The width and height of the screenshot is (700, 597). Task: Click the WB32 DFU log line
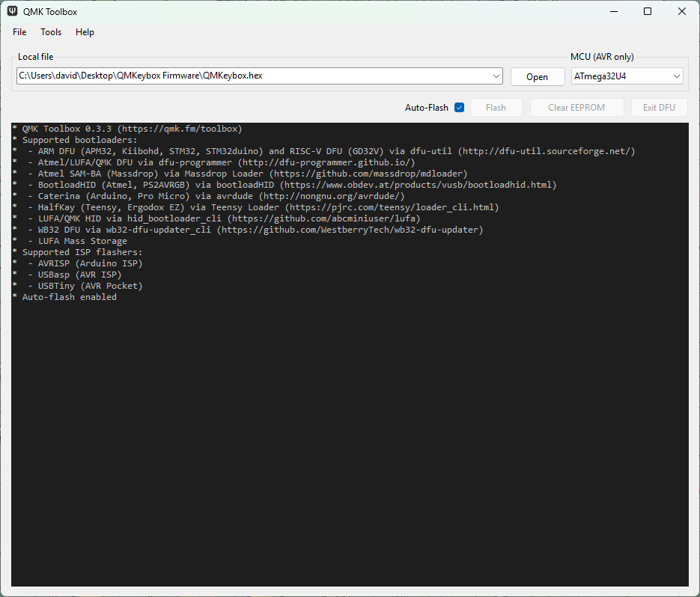pyautogui.click(x=248, y=230)
